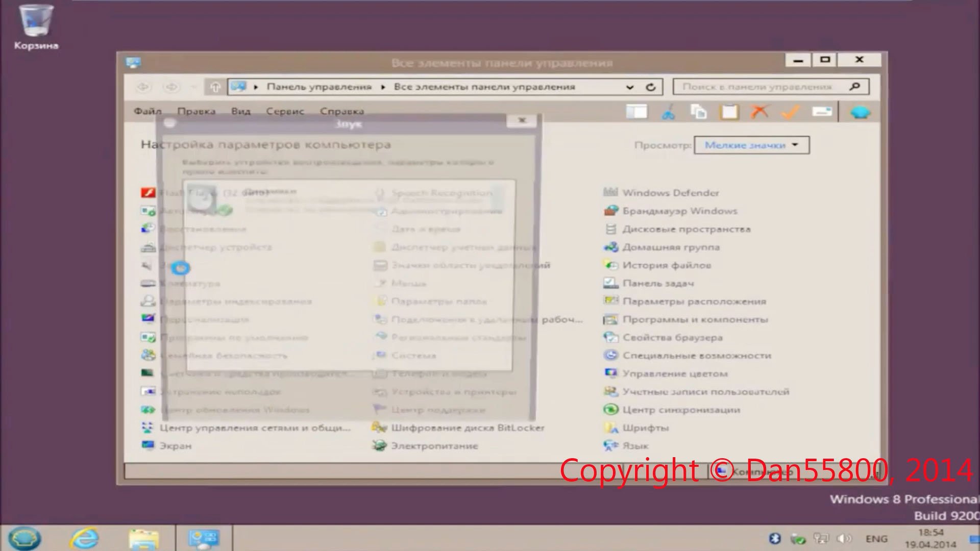980x551 pixels.
Task: Close the fading Звук dialog
Action: pos(522,120)
